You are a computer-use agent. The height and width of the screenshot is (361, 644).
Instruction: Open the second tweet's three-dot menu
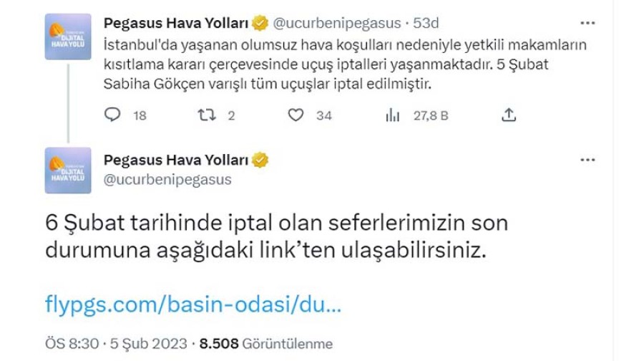click(587, 160)
